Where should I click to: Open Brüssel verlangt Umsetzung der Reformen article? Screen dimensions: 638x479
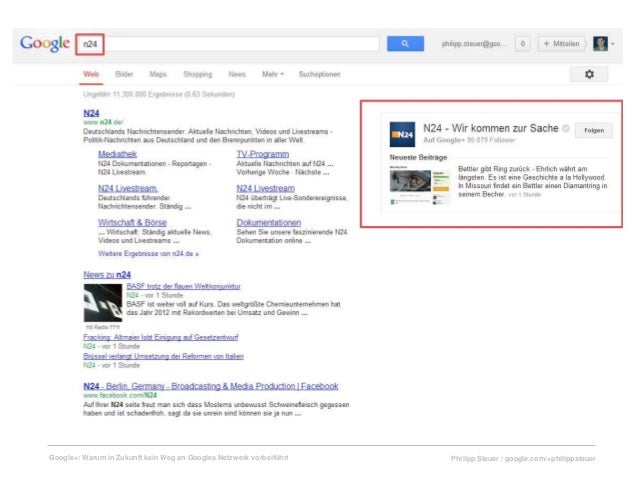coord(163,356)
